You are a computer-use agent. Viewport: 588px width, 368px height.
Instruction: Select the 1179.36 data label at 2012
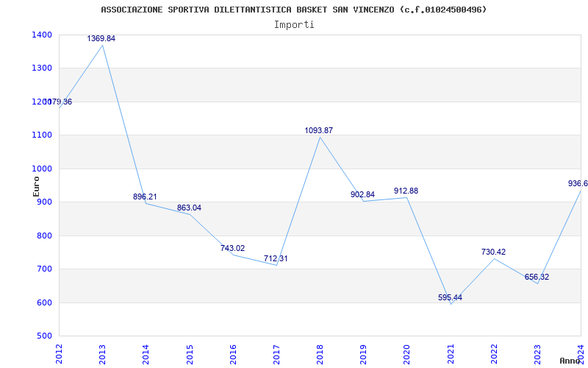[x=58, y=102]
